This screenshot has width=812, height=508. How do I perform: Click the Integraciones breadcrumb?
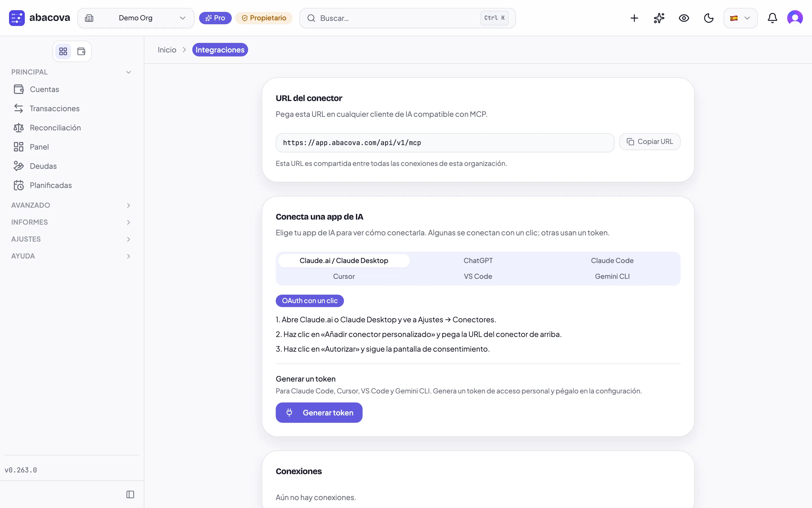[x=220, y=50]
